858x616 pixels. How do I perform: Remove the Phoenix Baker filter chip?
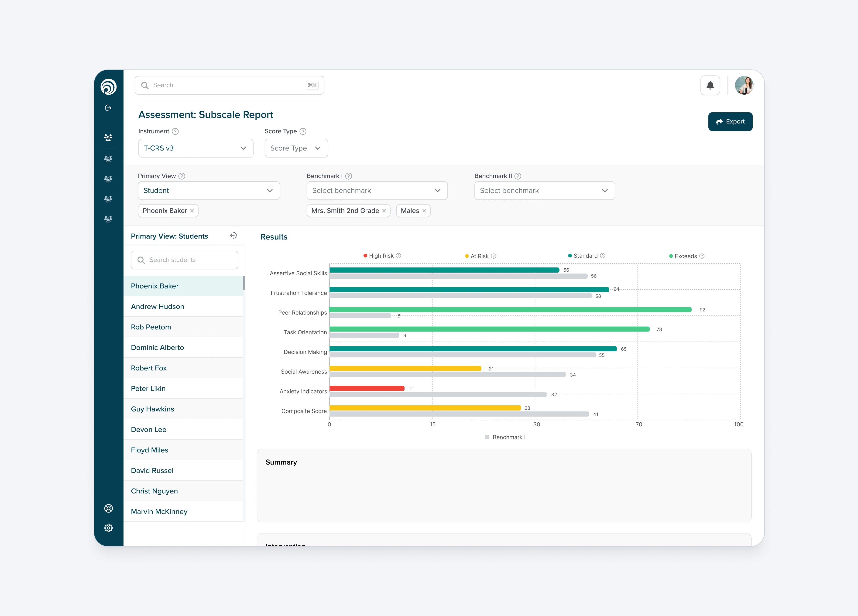[192, 211]
